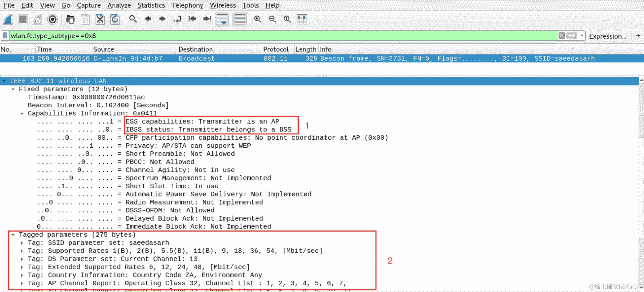Expand DS Parameter set tag
Viewport: 644px width, 292px height.
point(22,259)
